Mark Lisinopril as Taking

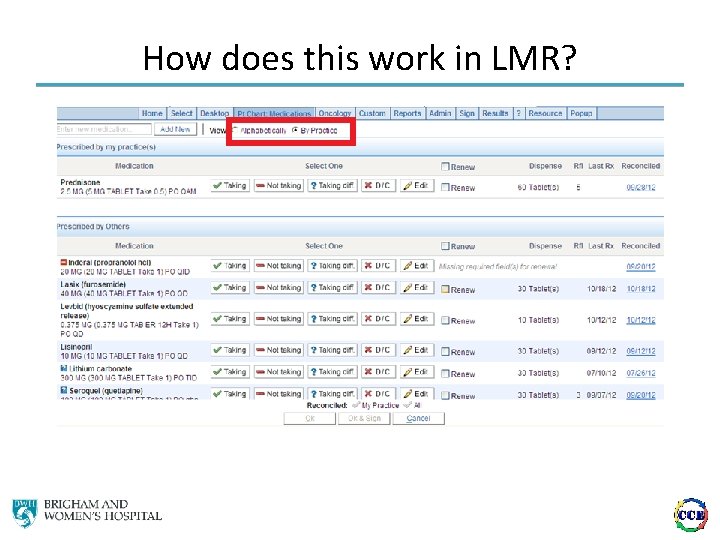[x=231, y=350]
